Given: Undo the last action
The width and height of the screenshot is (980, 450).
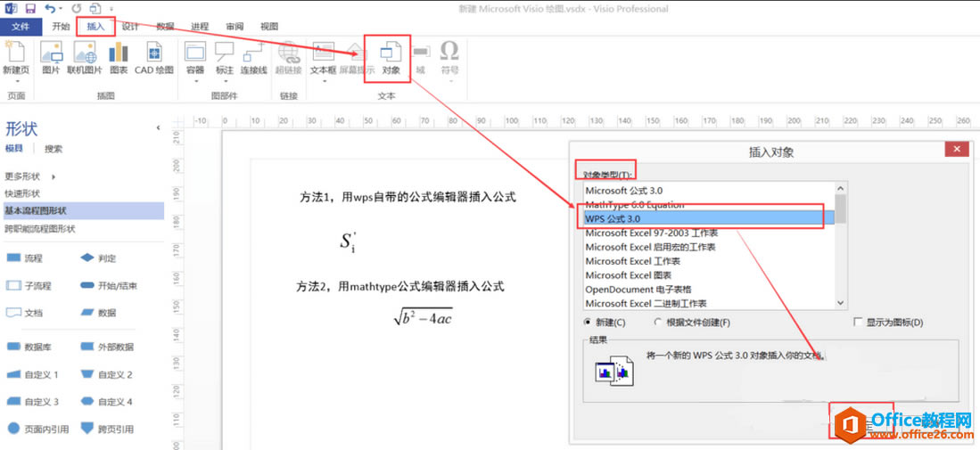Looking at the screenshot, I should click(50, 9).
